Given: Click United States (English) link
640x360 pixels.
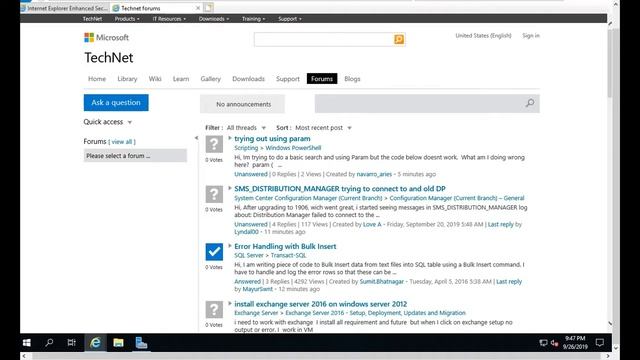Looking at the screenshot, I should pyautogui.click(x=483, y=36).
